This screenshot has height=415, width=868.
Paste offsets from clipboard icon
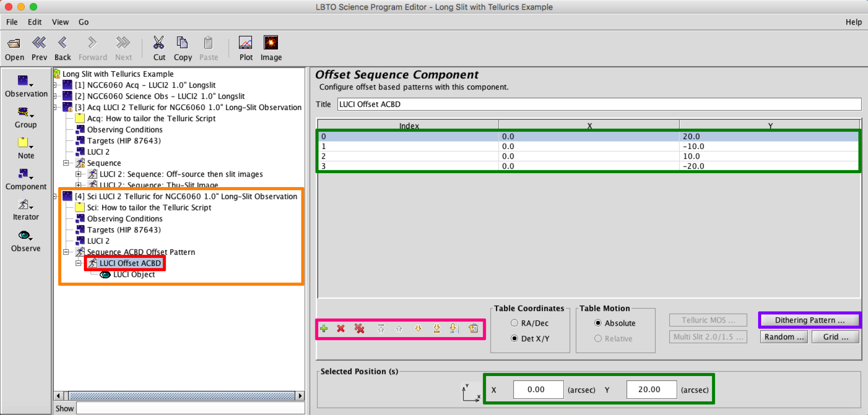(x=473, y=329)
